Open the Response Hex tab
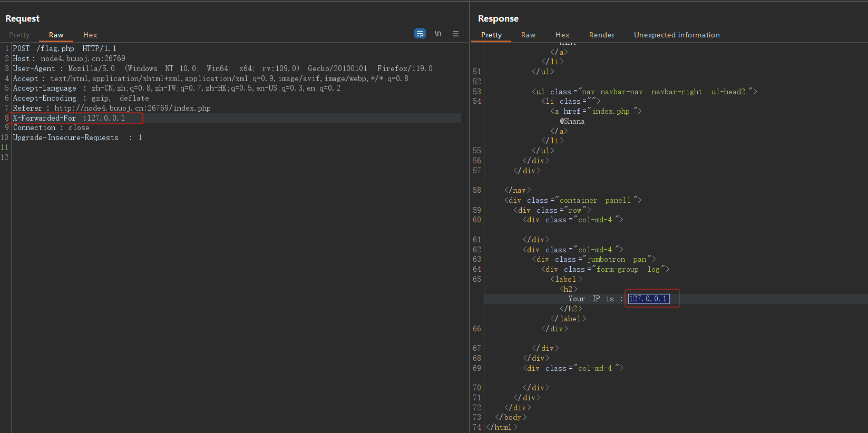868x433 pixels. point(562,35)
